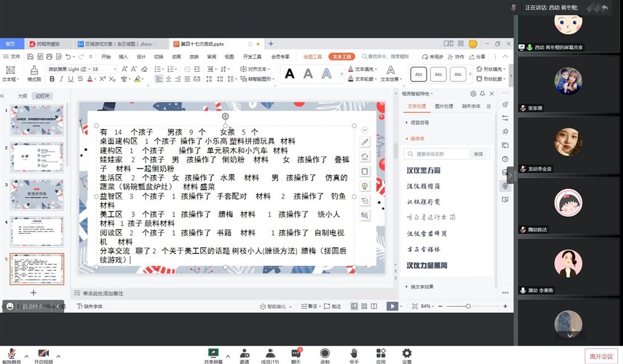Clear formatting eraser icon
623x364 pixels.
pyautogui.click(x=144, y=69)
